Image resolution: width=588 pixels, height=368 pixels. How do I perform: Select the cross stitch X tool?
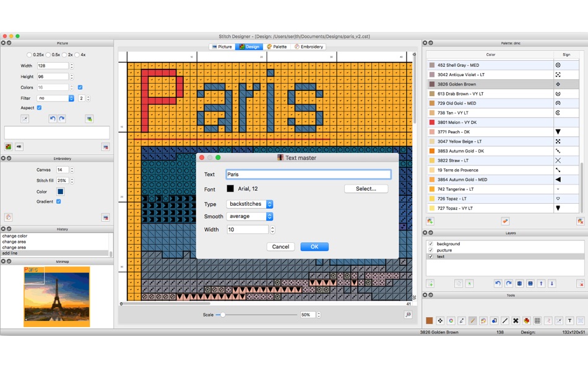point(516,321)
